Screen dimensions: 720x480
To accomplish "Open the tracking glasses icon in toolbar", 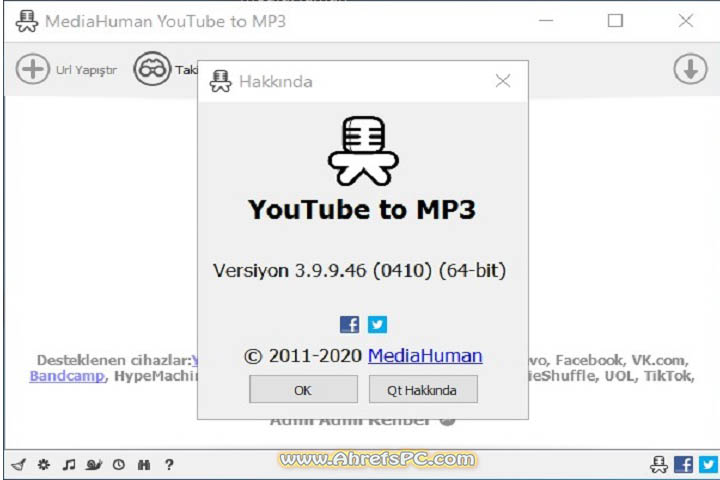I will click(152, 69).
